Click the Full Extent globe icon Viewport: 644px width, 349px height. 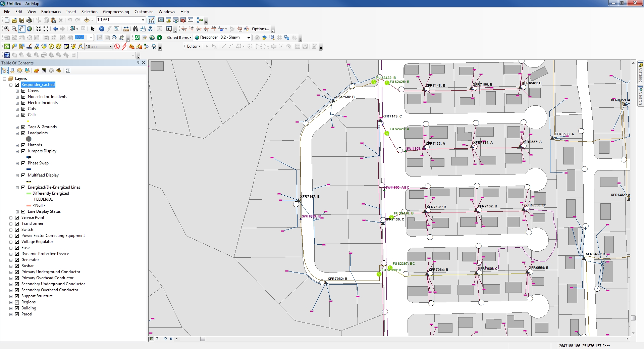(x=30, y=29)
